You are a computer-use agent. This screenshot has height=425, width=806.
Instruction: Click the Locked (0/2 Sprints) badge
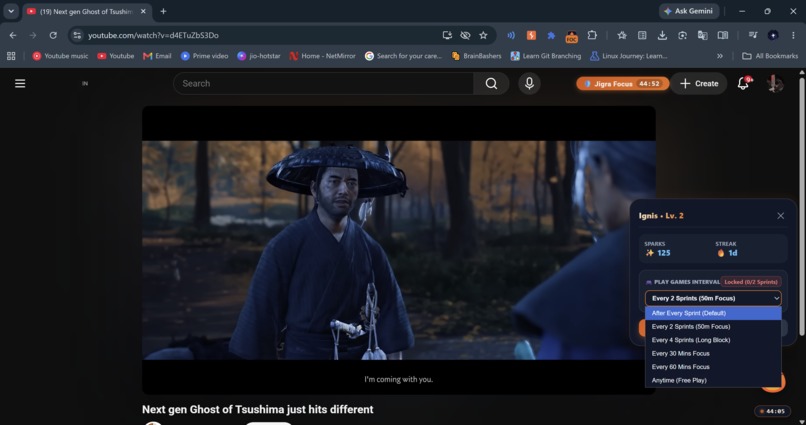pos(750,282)
